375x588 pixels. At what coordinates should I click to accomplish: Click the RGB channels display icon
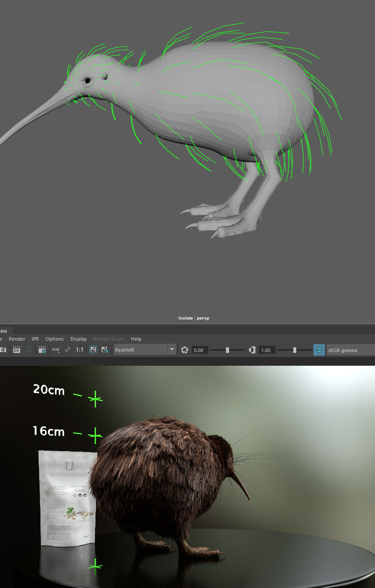(x=55, y=350)
